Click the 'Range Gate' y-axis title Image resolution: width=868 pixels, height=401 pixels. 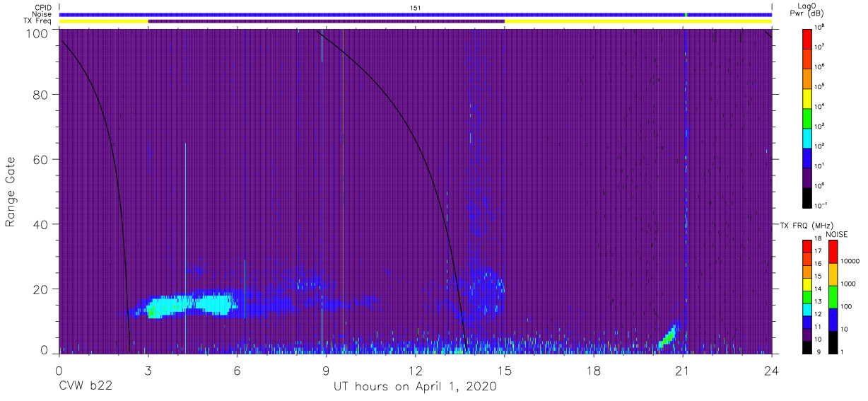click(11, 193)
